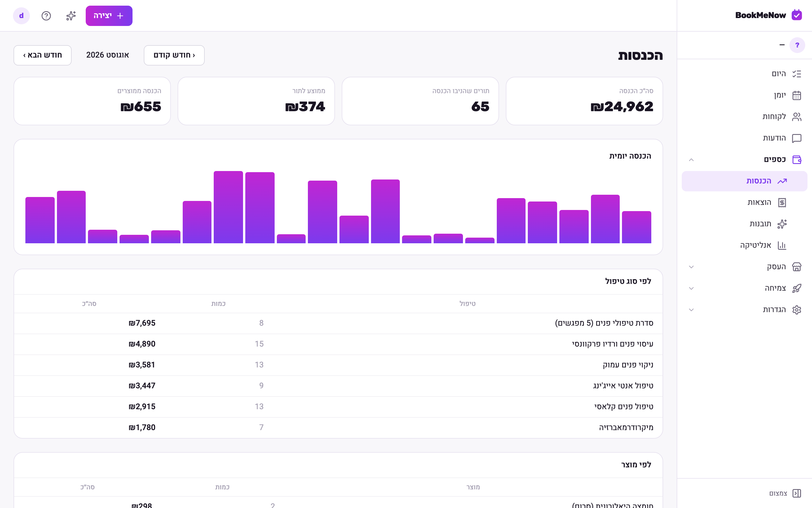Open the AI sparkles icon in top bar

click(71, 16)
